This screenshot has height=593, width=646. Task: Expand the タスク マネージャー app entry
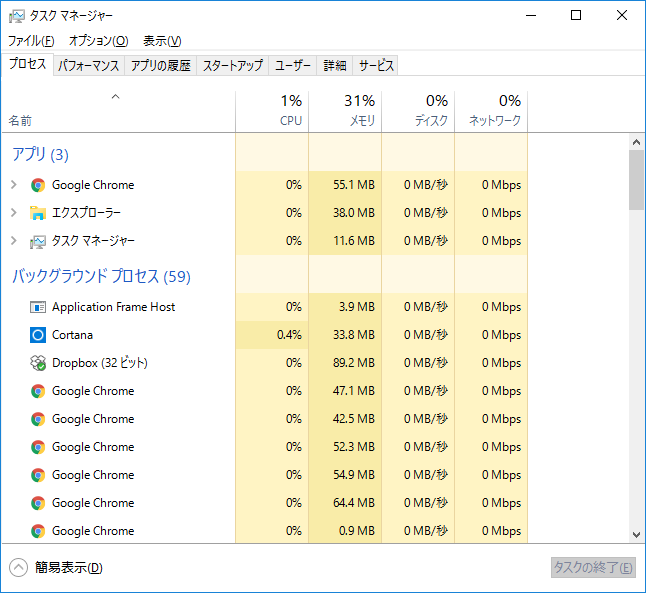[x=13, y=241]
